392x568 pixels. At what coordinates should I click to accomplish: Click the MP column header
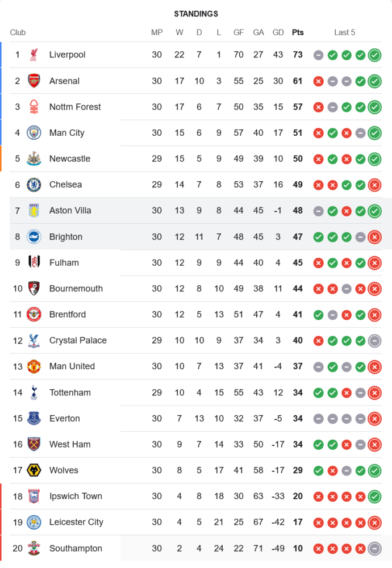coord(157,32)
